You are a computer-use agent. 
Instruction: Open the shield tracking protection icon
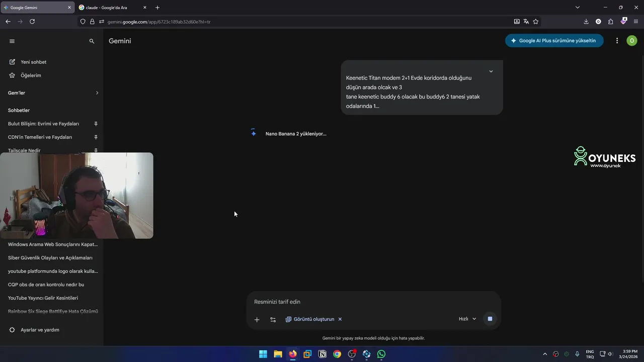pyautogui.click(x=83, y=22)
